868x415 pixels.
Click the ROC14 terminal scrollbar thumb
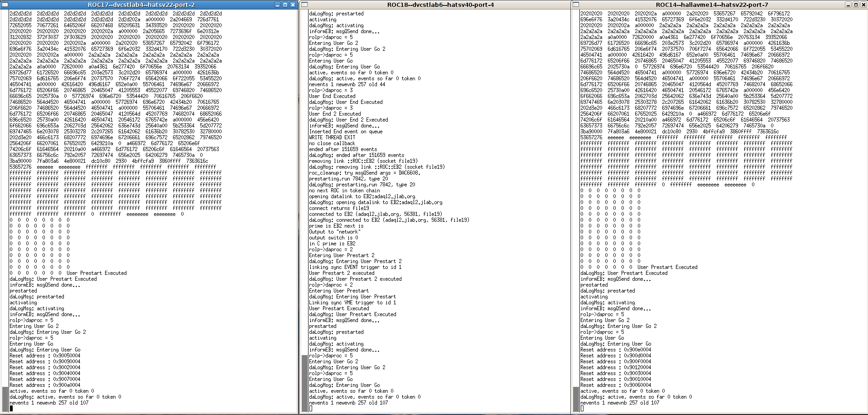[575, 399]
